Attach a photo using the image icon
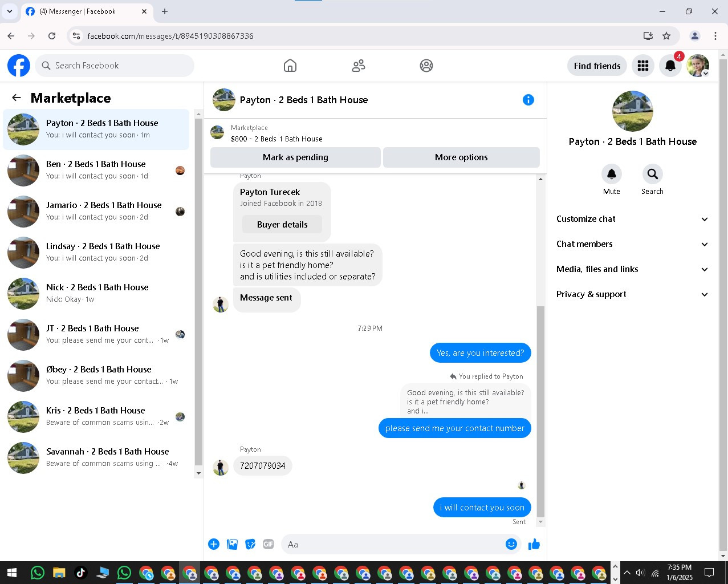 coord(232,544)
